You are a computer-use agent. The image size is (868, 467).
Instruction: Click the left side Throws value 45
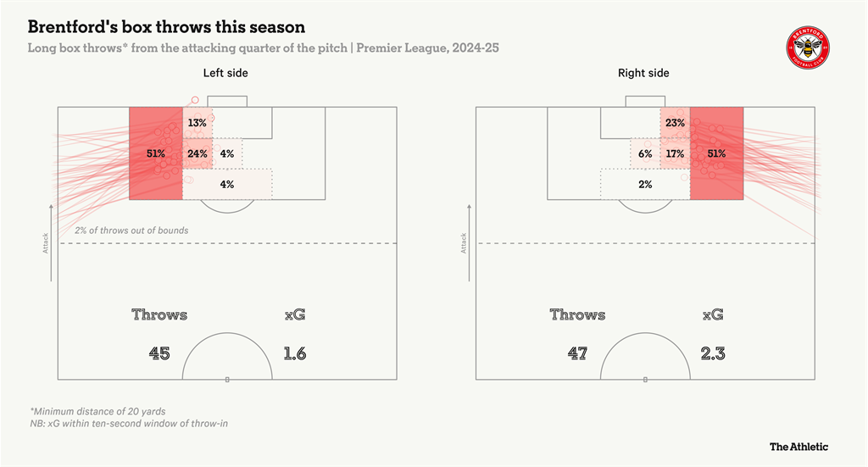(159, 353)
